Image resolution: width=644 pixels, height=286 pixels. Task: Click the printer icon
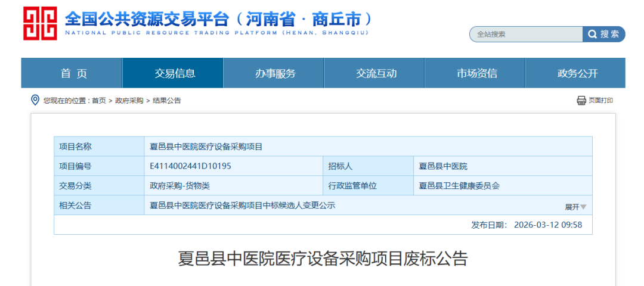click(581, 101)
